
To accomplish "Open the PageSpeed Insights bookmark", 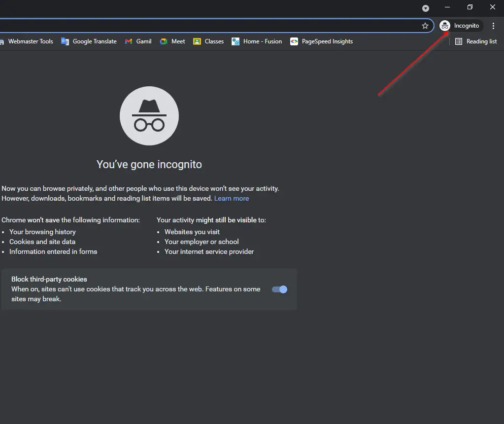I will point(321,41).
